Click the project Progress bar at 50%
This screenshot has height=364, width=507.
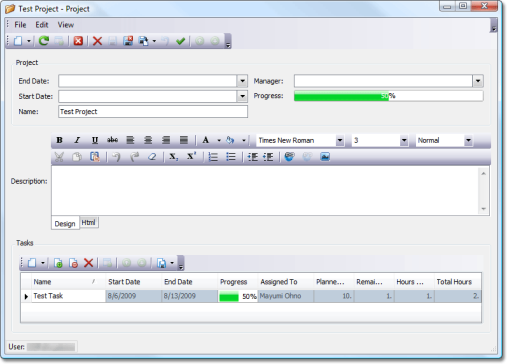[388, 96]
